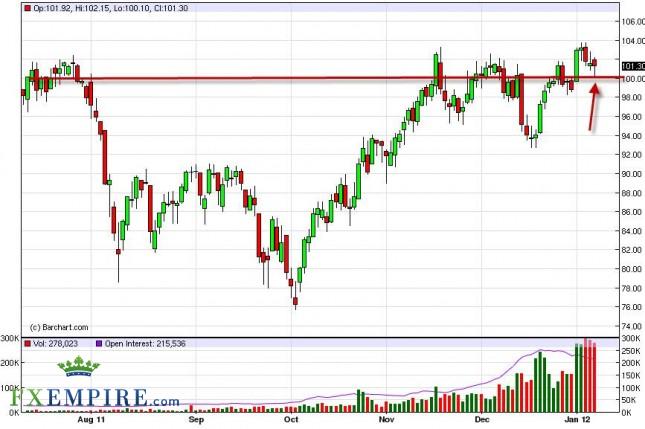Click the Jan 12 axis label
Screen dimensions: 645x429
(578, 420)
